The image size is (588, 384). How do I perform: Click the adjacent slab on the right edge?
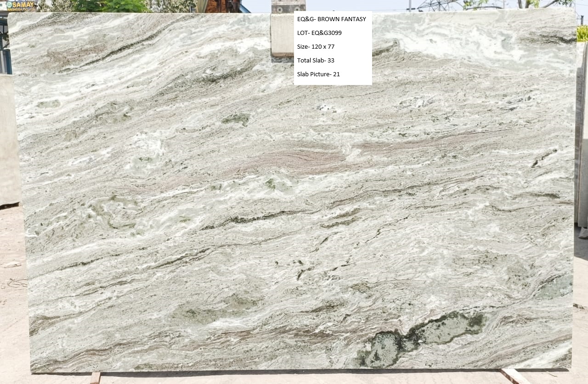(582, 138)
